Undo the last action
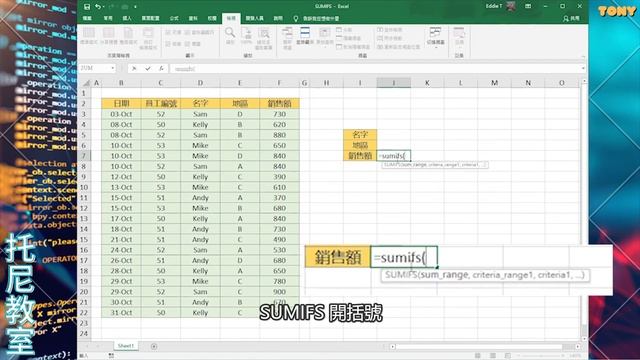 click(98, 7)
